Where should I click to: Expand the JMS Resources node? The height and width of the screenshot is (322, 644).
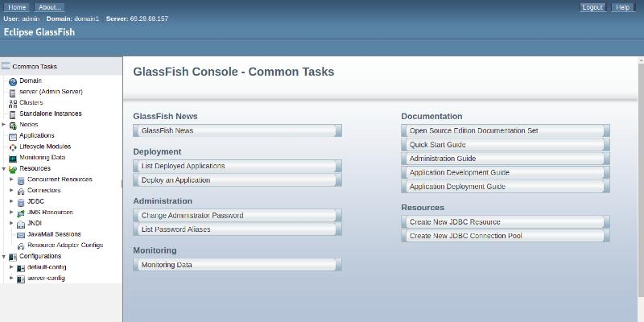(x=11, y=213)
